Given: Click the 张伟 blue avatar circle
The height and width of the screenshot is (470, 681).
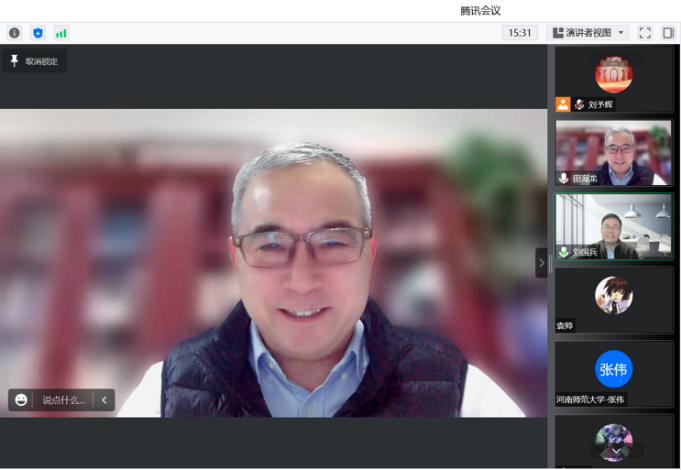Looking at the screenshot, I should pyautogui.click(x=614, y=369).
